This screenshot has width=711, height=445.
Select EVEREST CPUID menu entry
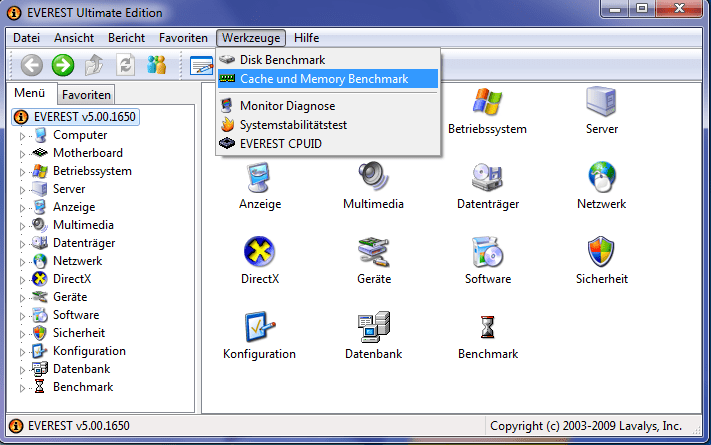[x=328, y=144]
